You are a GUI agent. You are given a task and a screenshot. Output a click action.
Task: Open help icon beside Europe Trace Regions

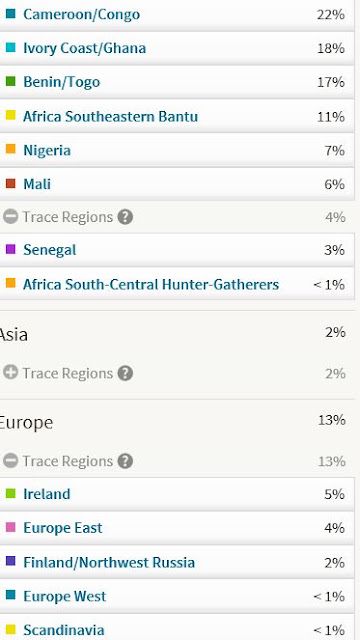[125, 461]
